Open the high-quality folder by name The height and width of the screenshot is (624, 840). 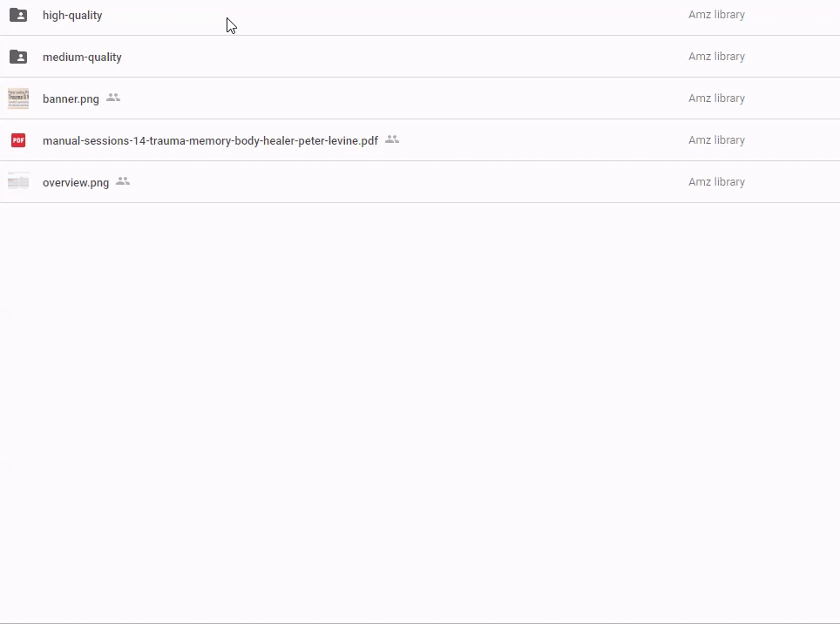coord(72,16)
